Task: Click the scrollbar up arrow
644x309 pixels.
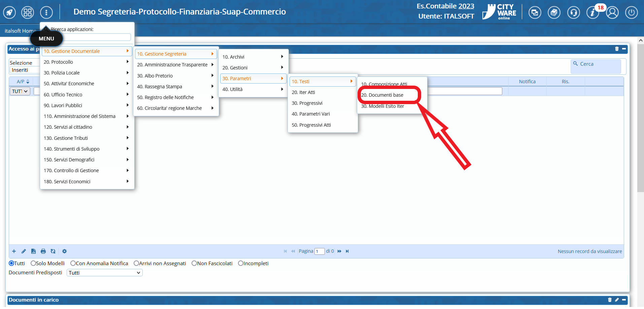Action: (641, 40)
